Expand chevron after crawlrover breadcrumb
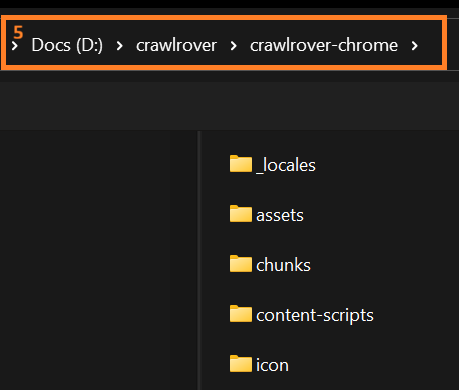The image size is (459, 390). (233, 46)
